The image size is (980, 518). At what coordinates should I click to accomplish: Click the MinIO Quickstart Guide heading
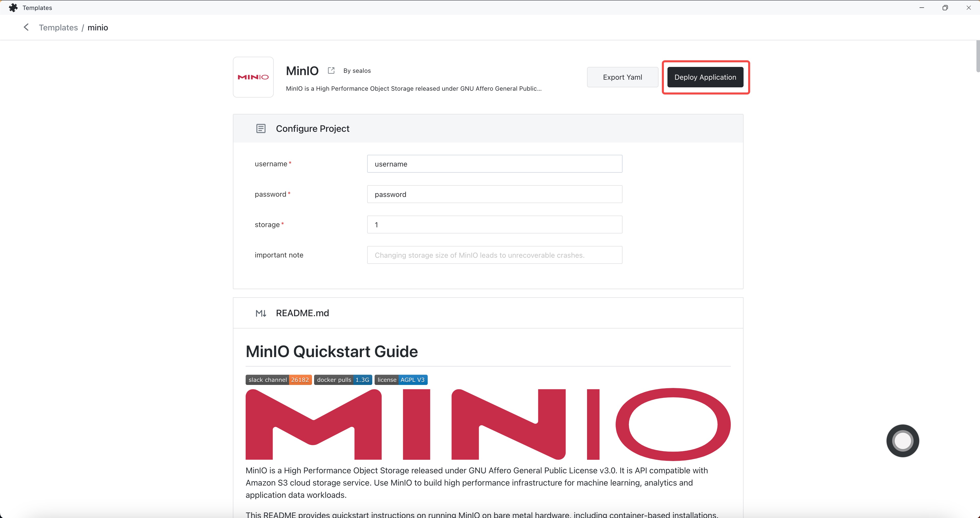click(x=332, y=351)
